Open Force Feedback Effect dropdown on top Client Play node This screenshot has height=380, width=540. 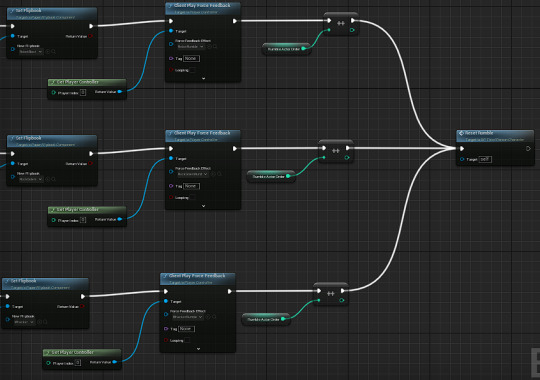click(191, 47)
